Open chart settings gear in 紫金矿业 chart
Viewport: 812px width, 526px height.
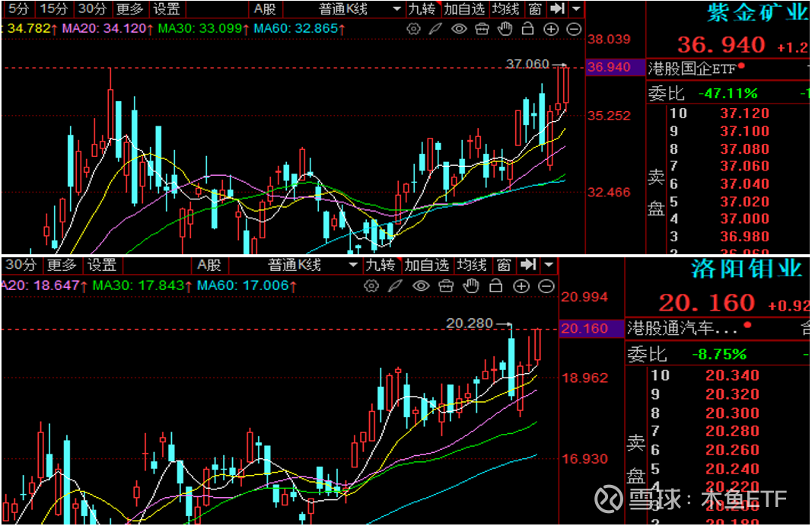[413, 29]
